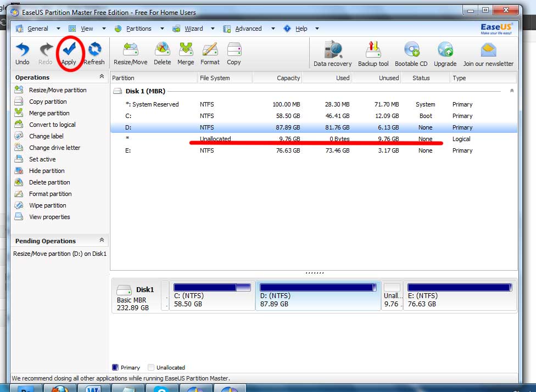Choose View properties operation
This screenshot has width=536, height=392.
click(42, 217)
